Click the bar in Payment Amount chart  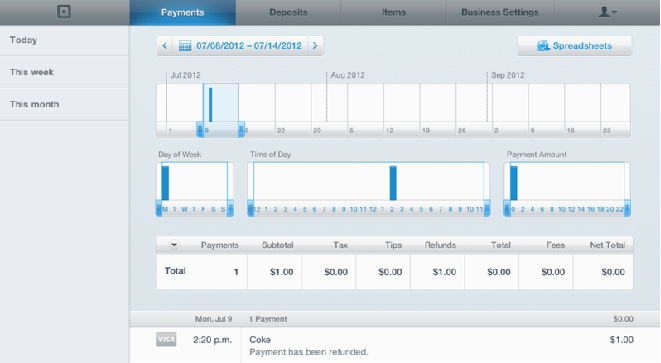click(x=514, y=183)
